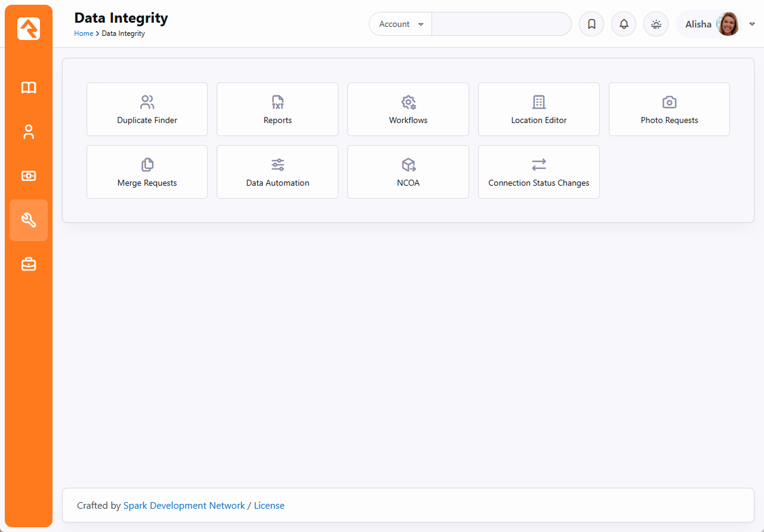The image size is (764, 532).
Task: Follow the Spark Development Network link
Action: click(184, 506)
